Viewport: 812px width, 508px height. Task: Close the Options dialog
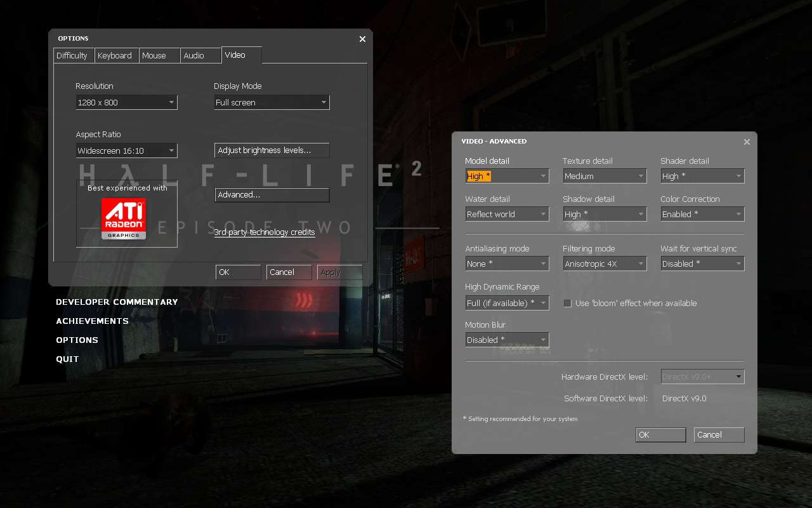tap(362, 39)
